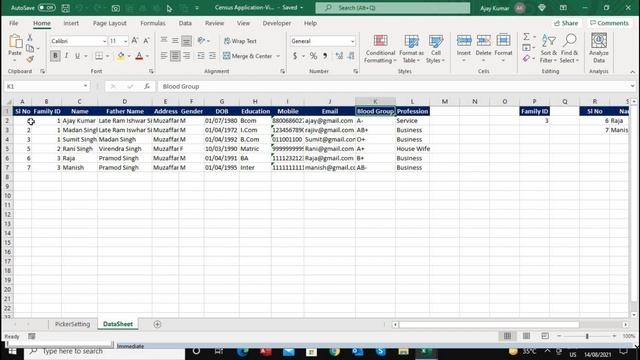This screenshot has height=360, width=640.
Task: Click the accounting dollar format icon
Action: pos(295,56)
